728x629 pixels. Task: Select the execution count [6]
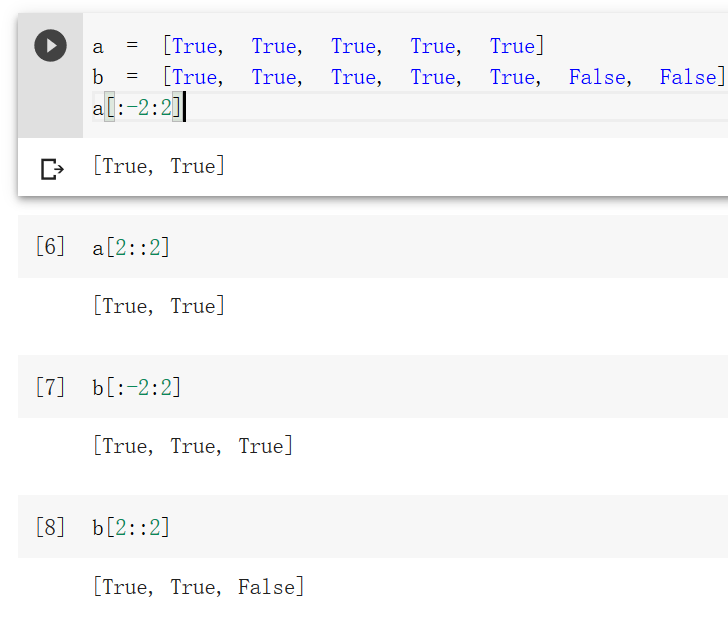pyautogui.click(x=50, y=246)
